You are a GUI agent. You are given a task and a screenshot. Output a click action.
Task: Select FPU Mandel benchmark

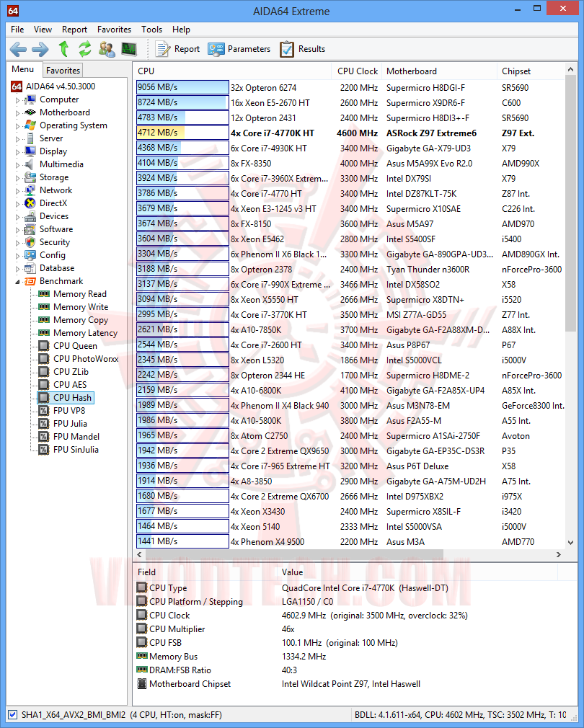[76, 437]
